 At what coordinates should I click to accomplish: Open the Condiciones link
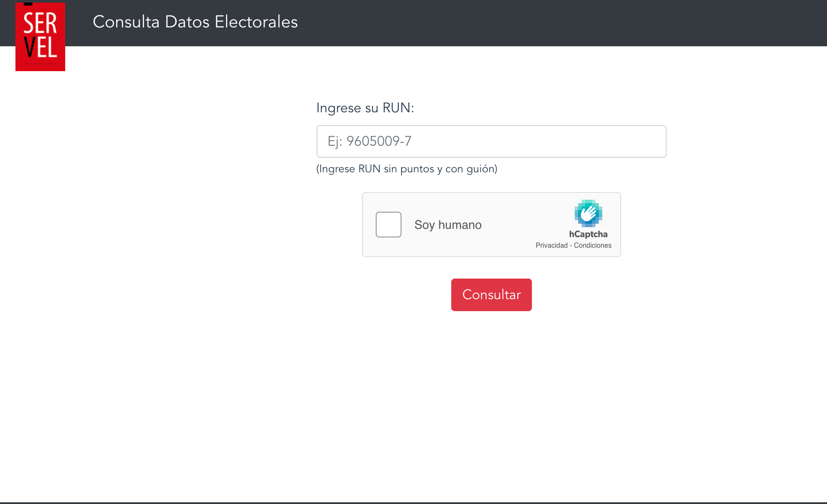(592, 245)
